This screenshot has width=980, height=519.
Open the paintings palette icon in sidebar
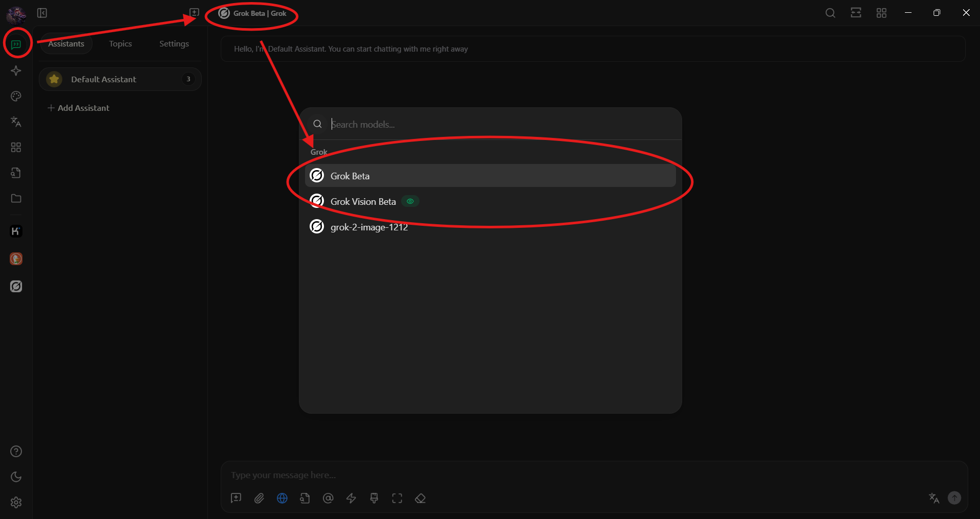click(16, 96)
